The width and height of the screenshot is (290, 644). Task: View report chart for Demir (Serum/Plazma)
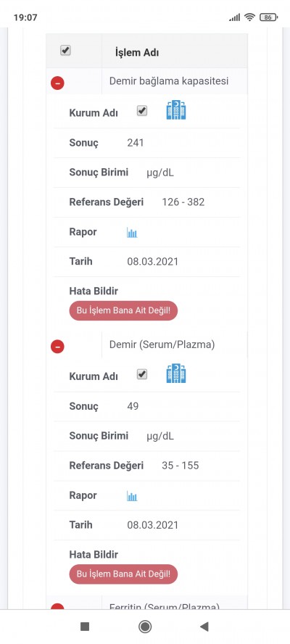pos(132,497)
